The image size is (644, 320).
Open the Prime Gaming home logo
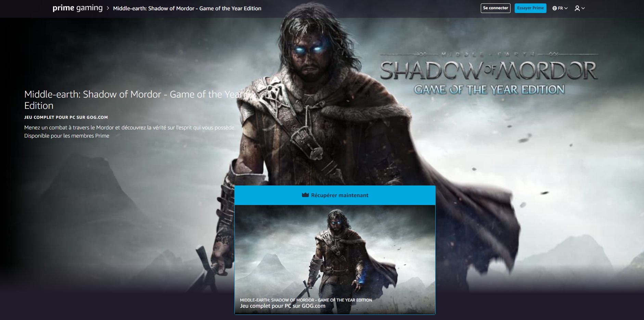(77, 8)
